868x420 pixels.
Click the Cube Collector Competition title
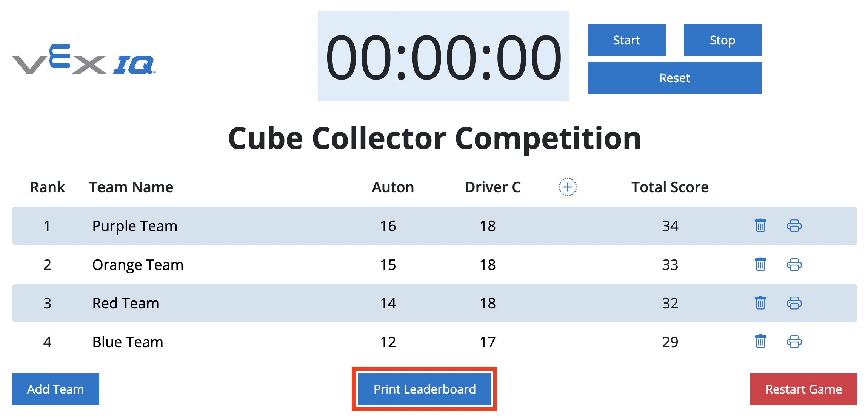click(x=434, y=138)
